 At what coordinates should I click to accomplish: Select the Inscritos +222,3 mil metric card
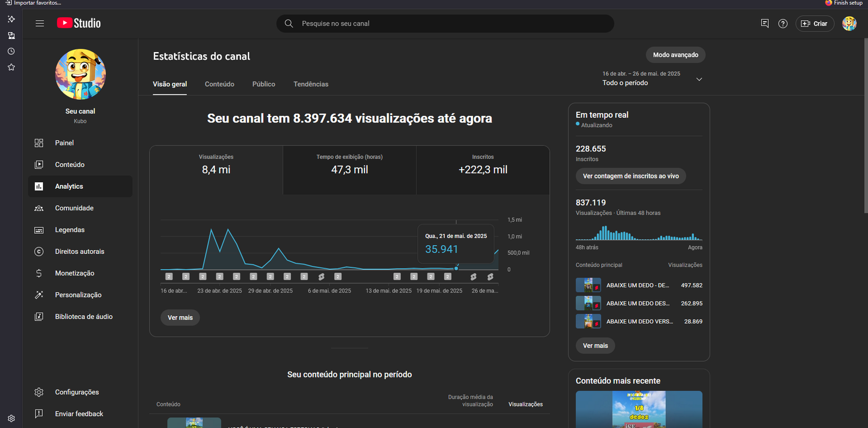[x=483, y=170]
